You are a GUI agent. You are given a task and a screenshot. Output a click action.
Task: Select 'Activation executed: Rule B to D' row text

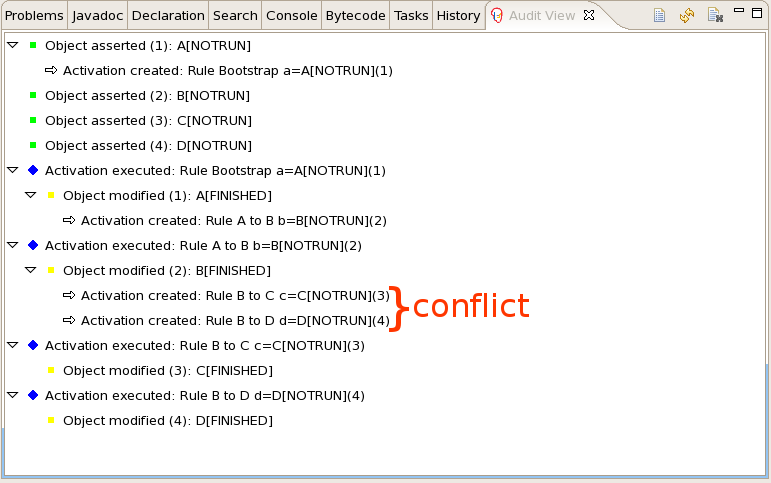(205, 395)
